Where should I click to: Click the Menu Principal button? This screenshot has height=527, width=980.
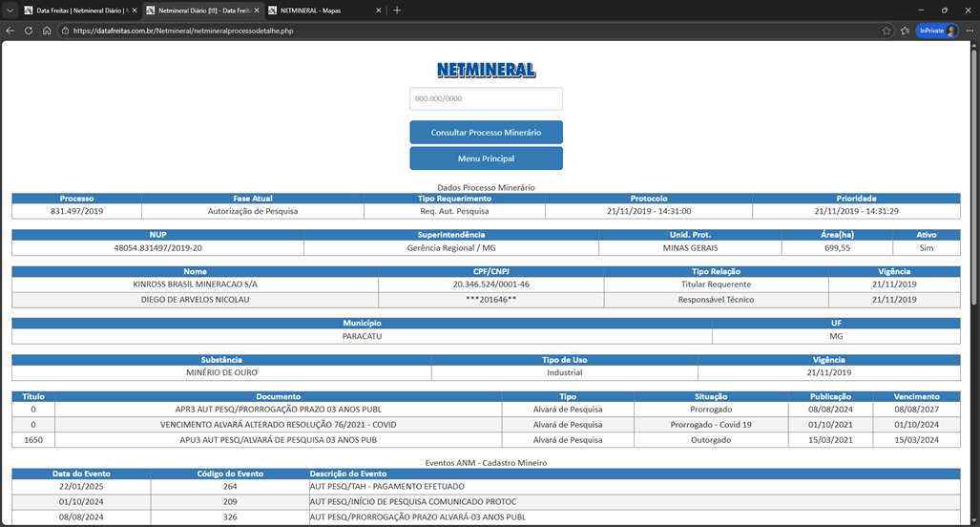click(x=487, y=158)
